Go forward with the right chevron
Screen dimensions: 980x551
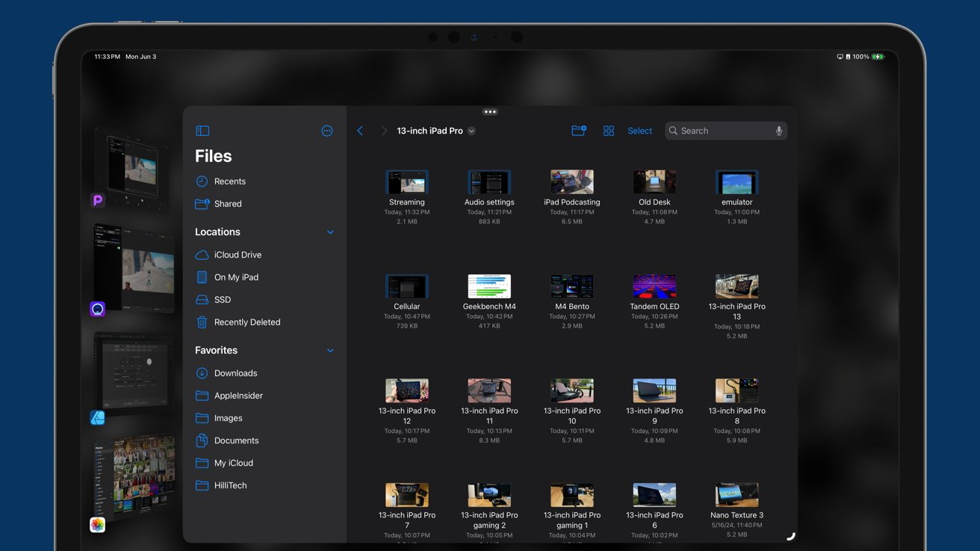[x=384, y=131]
